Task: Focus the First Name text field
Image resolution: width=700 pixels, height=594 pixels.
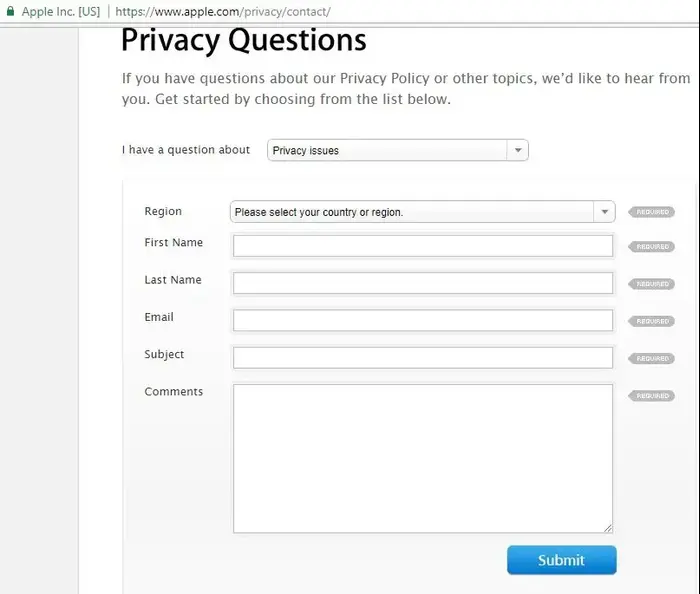Action: pyautogui.click(x=423, y=246)
